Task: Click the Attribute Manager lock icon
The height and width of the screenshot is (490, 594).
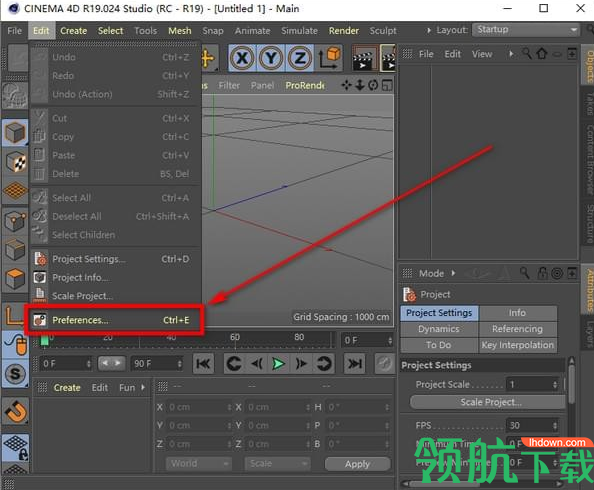Action: click(x=542, y=273)
